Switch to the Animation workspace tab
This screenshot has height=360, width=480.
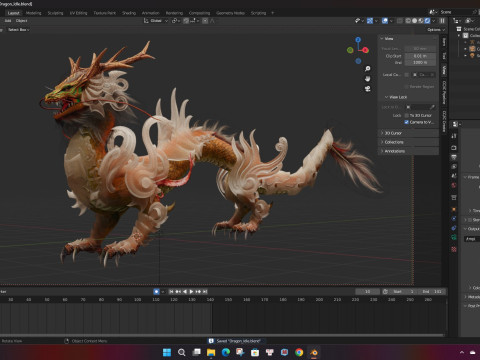150,13
